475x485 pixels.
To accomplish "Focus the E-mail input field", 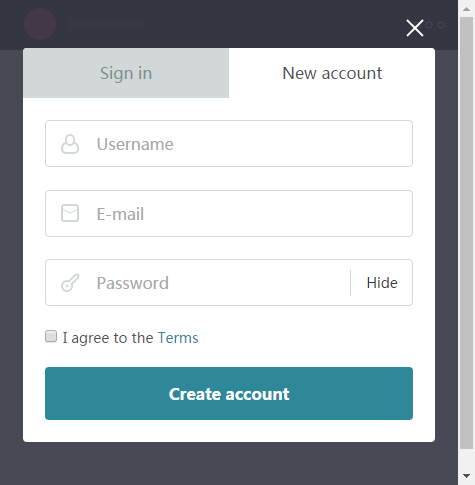I will pos(229,213).
